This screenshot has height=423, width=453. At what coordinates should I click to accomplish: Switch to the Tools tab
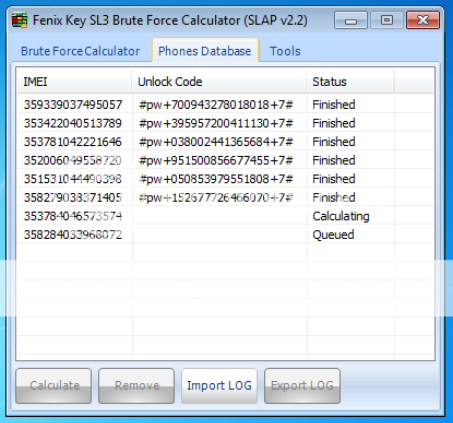tap(285, 51)
